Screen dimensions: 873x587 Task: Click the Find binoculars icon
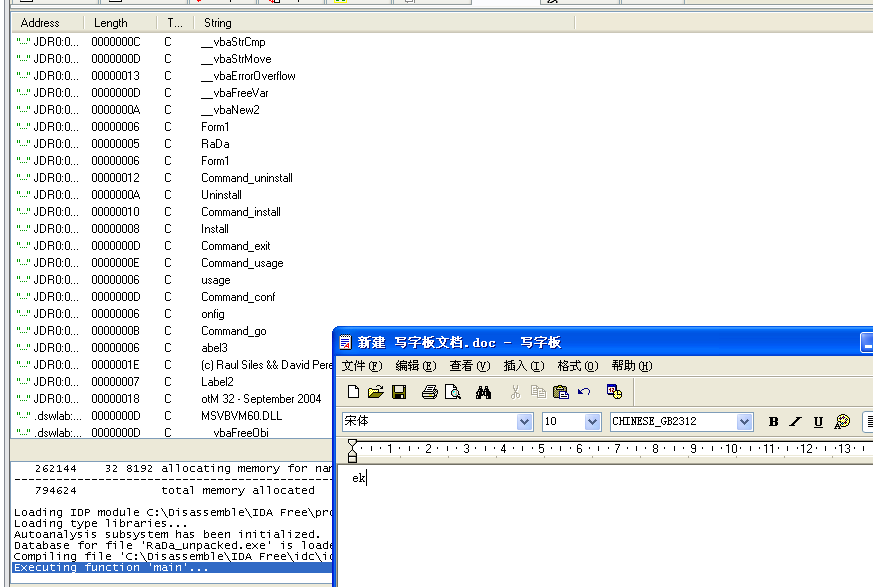pos(483,392)
